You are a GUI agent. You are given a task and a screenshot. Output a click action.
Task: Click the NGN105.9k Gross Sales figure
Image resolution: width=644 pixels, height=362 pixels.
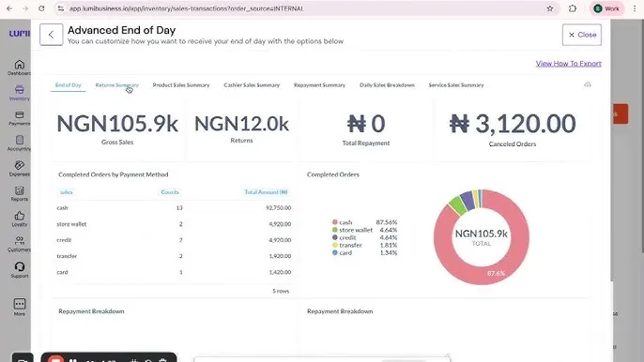click(117, 124)
